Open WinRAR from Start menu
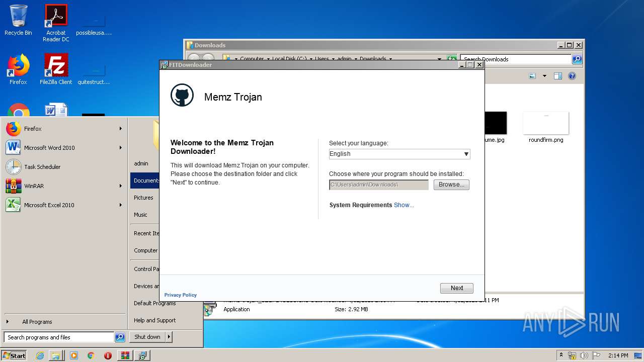 64,186
